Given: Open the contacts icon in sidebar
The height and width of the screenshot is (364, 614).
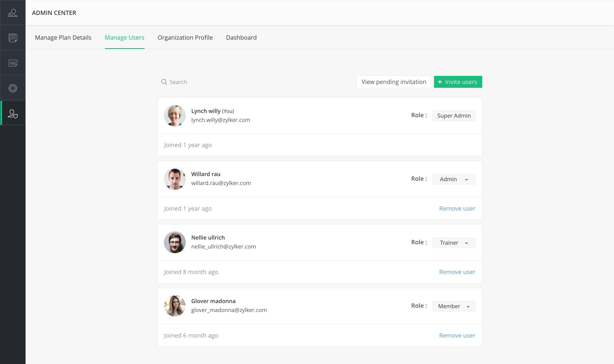Looking at the screenshot, I should [x=13, y=13].
